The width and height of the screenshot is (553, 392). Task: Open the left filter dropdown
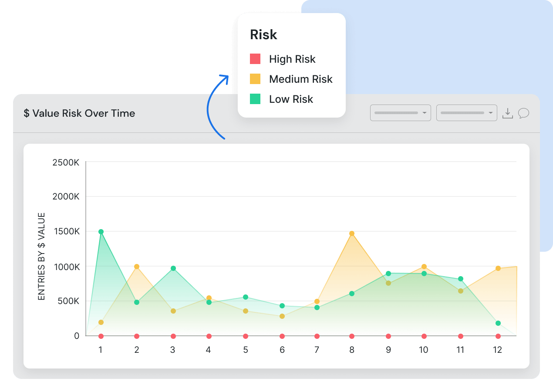click(x=400, y=113)
